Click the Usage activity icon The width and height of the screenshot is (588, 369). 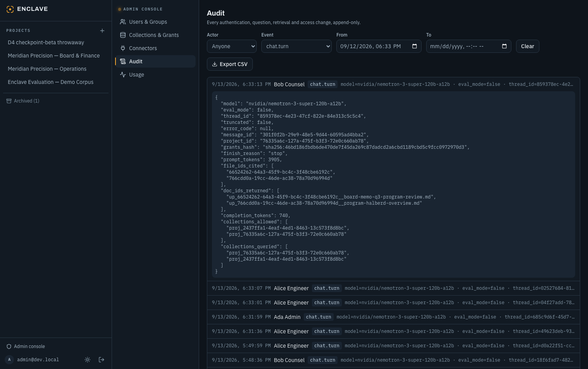(123, 75)
